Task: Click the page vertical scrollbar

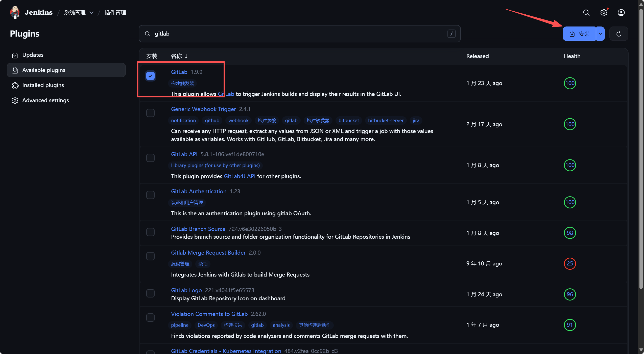Action: point(641,151)
